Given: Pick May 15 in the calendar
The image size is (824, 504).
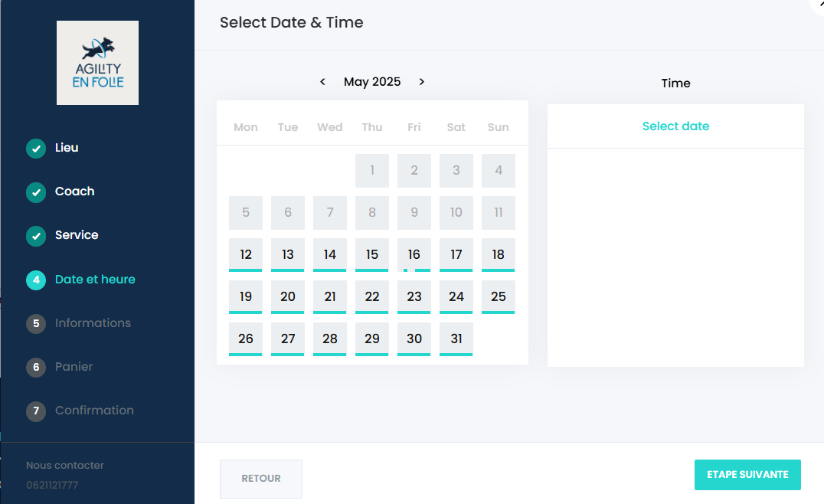Looking at the screenshot, I should [372, 255].
